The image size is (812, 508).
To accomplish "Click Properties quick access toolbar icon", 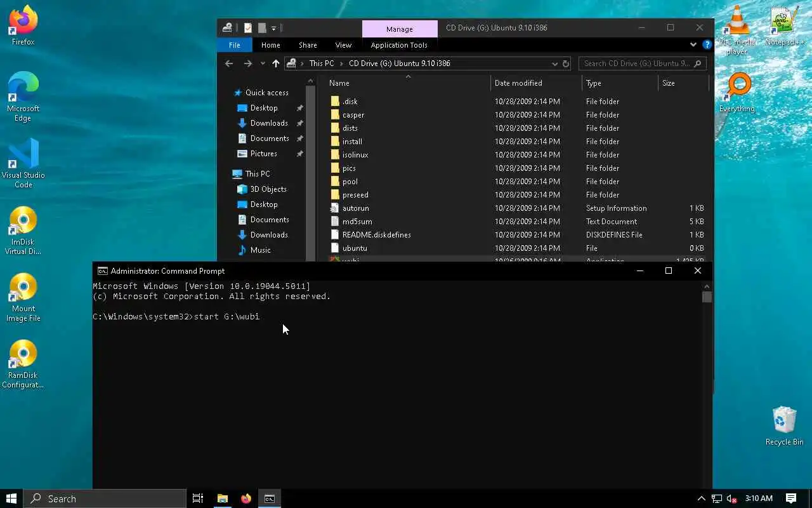I will coord(247,28).
